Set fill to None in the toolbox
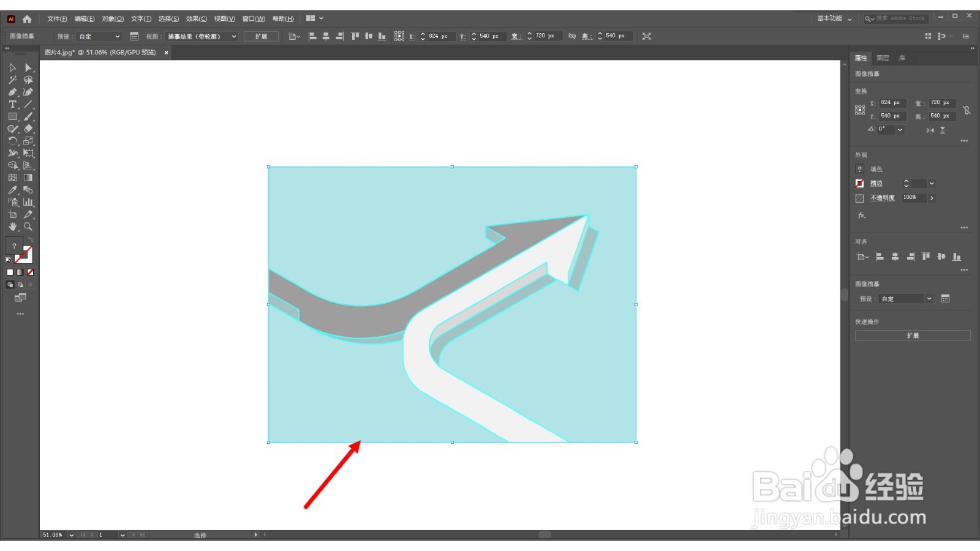This screenshot has width=980, height=551. click(x=30, y=272)
